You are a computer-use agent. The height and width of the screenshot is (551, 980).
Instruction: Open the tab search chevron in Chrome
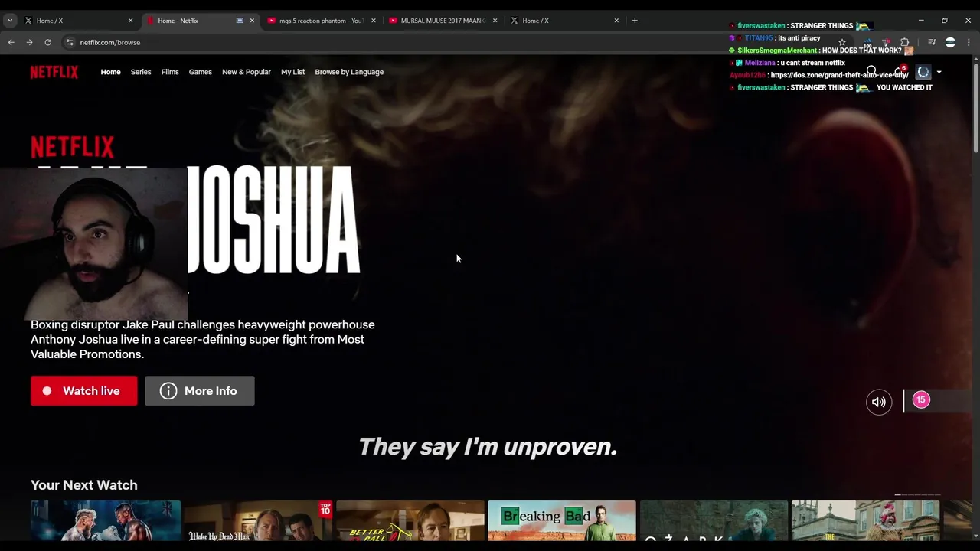click(x=10, y=21)
